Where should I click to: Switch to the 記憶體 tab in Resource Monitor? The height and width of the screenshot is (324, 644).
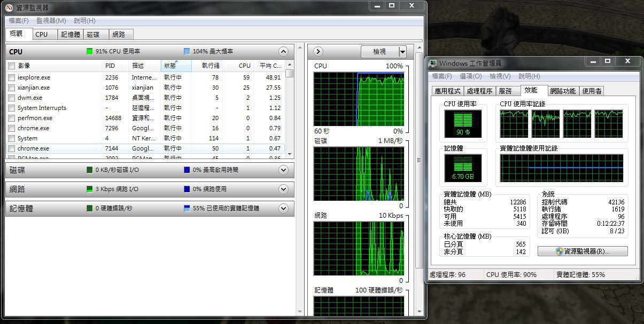pyautogui.click(x=70, y=34)
